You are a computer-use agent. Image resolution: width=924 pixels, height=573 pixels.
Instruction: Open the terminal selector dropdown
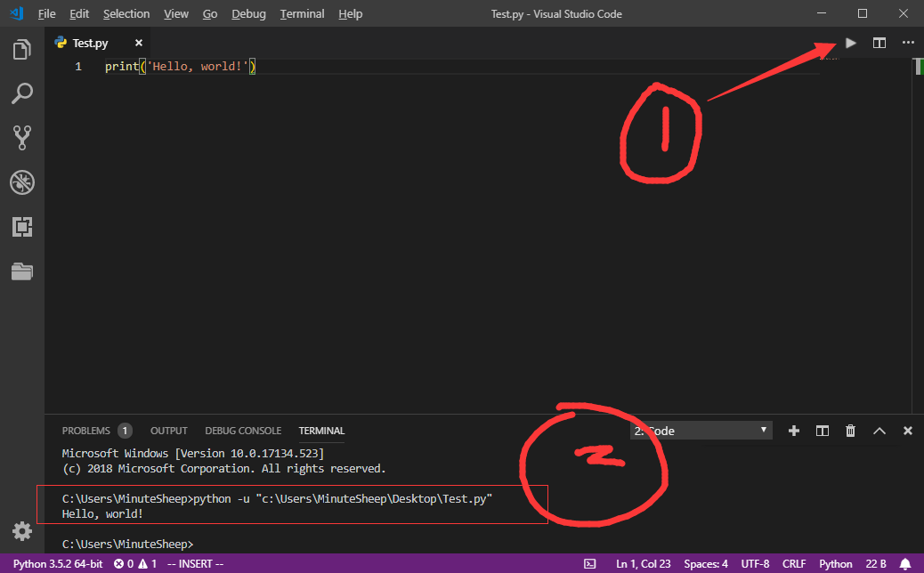tap(701, 431)
